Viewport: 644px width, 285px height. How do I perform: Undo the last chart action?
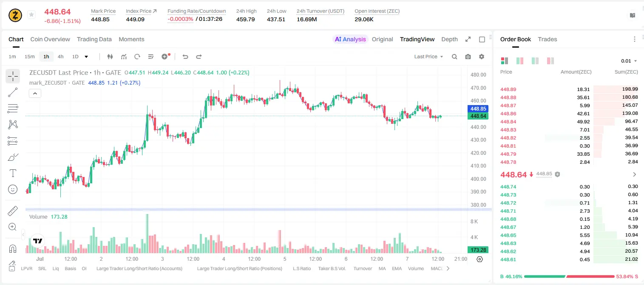pyautogui.click(x=185, y=57)
